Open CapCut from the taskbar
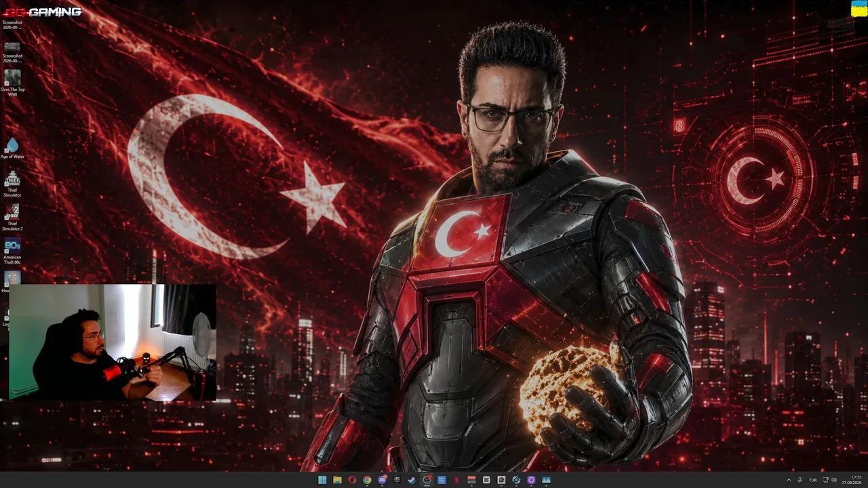868x488 pixels. tap(486, 480)
